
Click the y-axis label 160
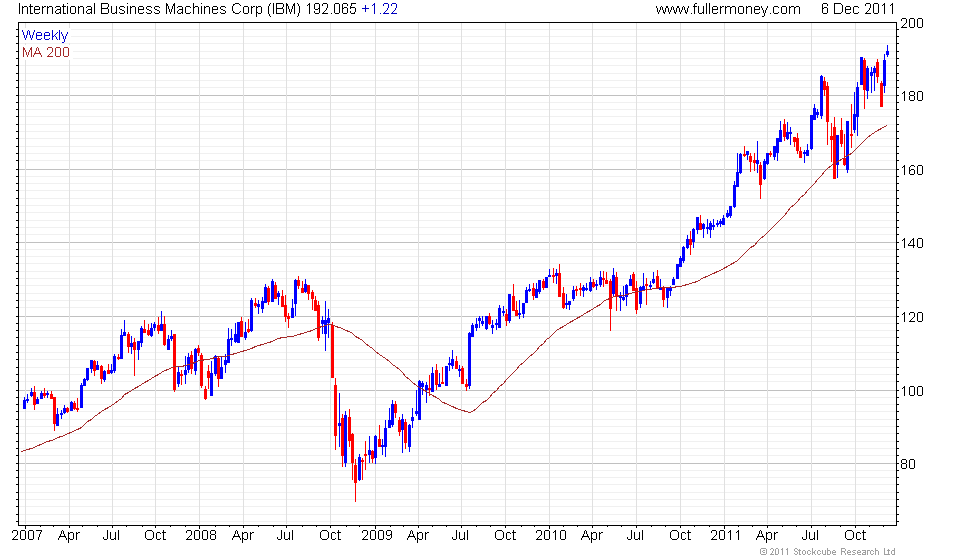click(912, 170)
